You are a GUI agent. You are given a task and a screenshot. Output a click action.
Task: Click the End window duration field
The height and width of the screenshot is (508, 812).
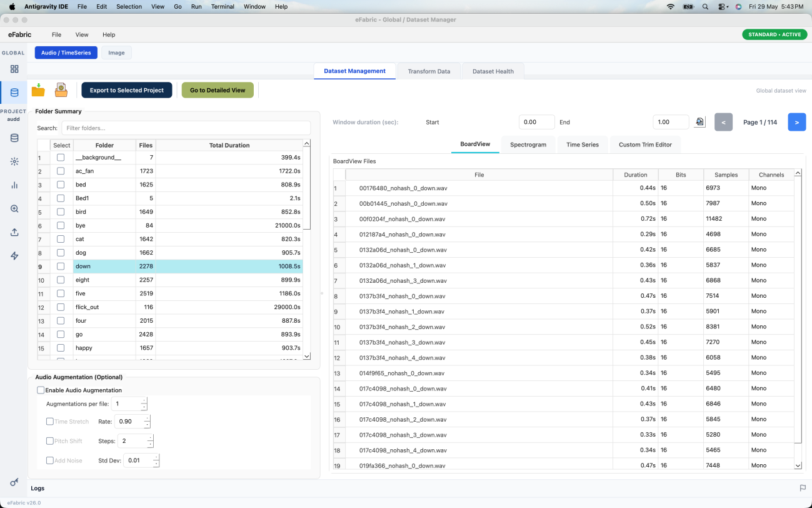click(x=671, y=122)
